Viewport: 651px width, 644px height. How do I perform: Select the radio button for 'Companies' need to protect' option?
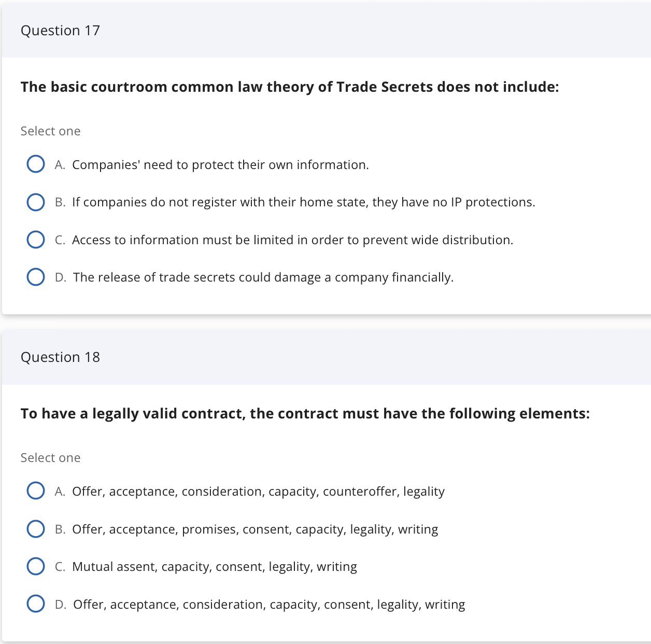point(35,164)
